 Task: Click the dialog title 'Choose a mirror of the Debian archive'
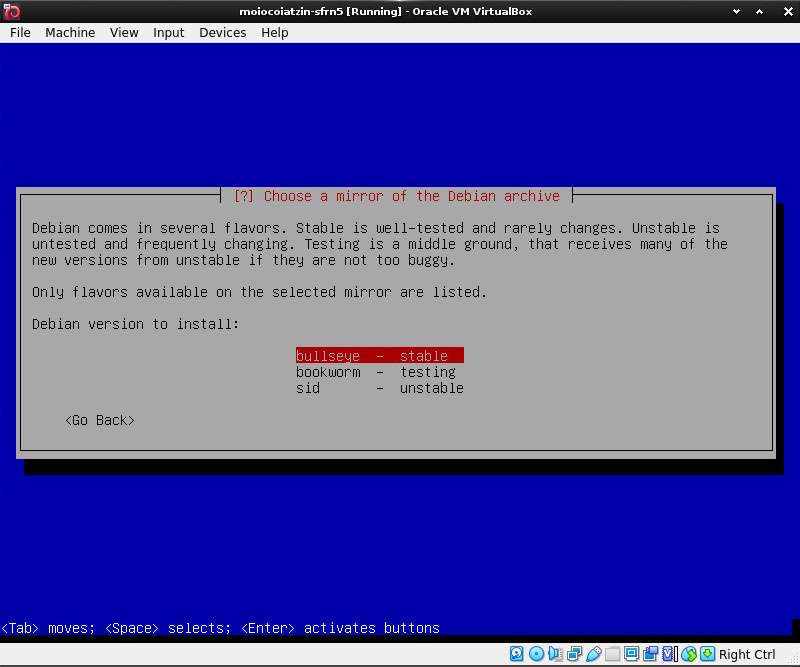pos(412,196)
